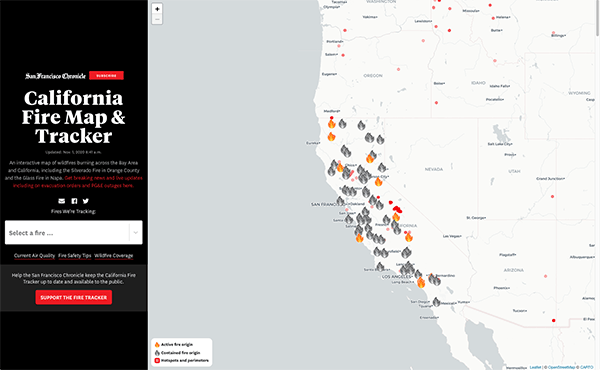Click red hotspot marker near Tucson
This screenshot has width=600, height=370.
(553, 320)
